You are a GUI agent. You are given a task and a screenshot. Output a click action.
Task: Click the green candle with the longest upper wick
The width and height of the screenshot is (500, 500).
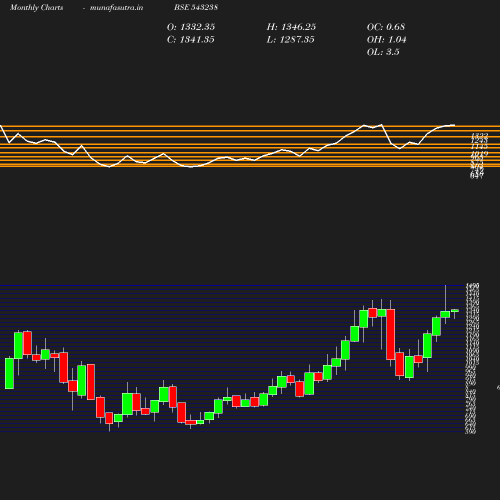445,314
